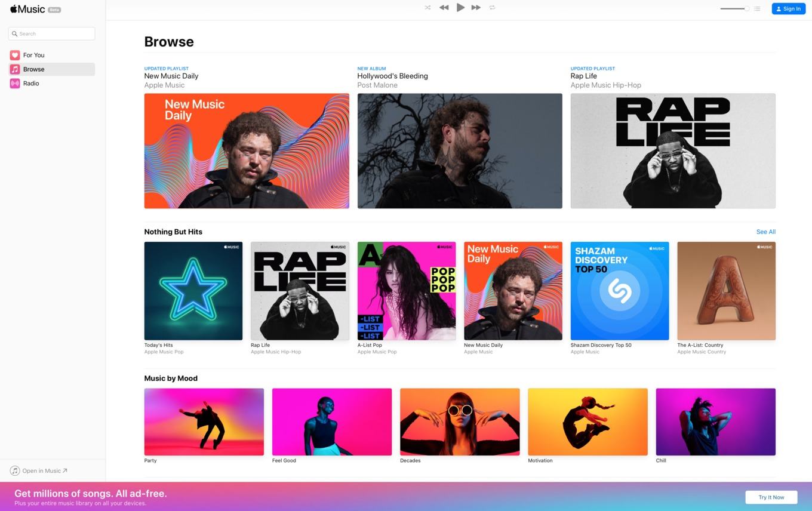
Task: Click the Radio broadcast icon
Action: (15, 84)
